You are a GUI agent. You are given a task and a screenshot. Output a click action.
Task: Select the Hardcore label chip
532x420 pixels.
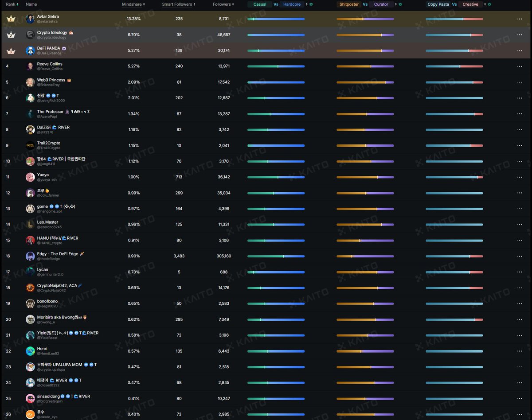pyautogui.click(x=292, y=4)
